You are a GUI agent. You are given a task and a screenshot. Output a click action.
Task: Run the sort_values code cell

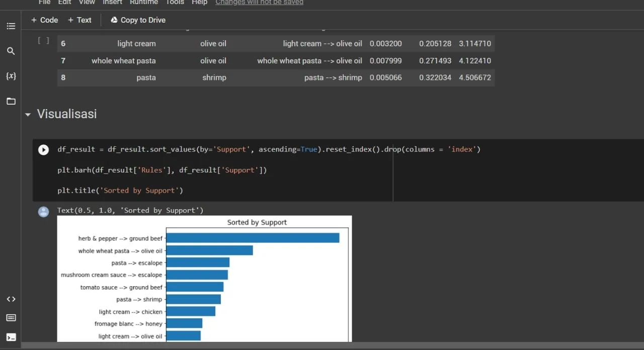44,150
